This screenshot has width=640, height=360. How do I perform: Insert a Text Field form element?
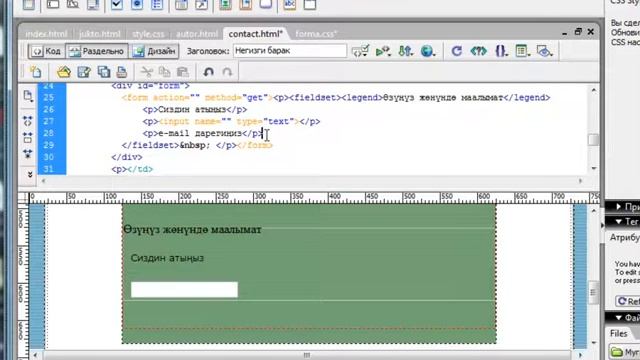53,4
